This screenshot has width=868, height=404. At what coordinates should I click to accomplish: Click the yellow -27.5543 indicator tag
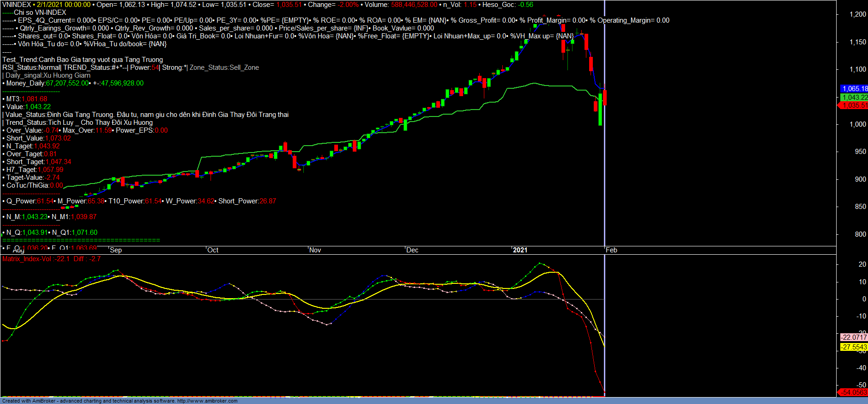tap(854, 347)
